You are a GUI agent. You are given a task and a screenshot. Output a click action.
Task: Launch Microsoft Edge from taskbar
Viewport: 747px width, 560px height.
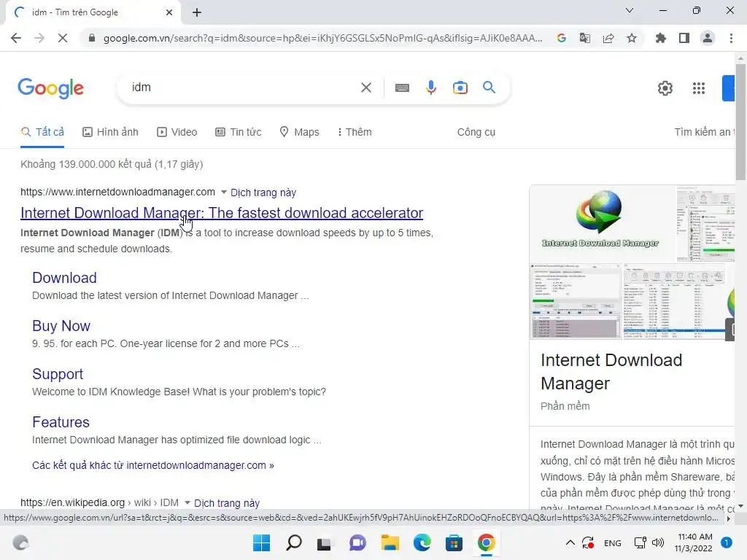pyautogui.click(x=422, y=542)
